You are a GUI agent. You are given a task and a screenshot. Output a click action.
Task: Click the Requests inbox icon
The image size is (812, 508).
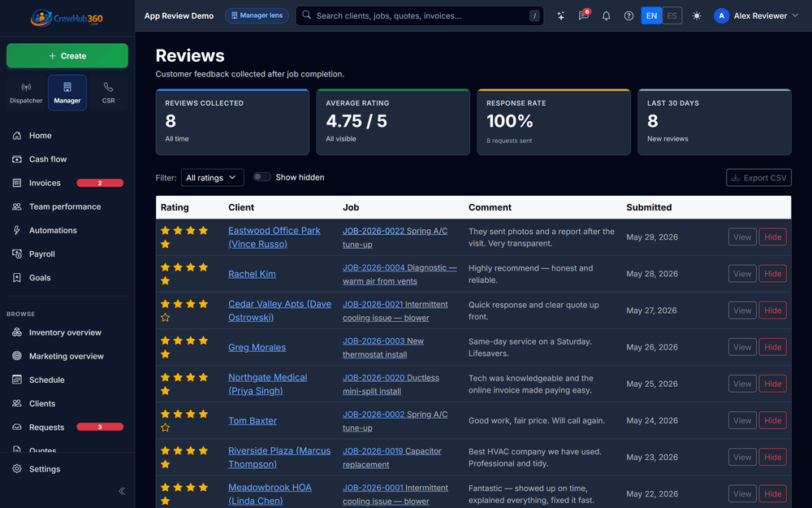pos(17,428)
